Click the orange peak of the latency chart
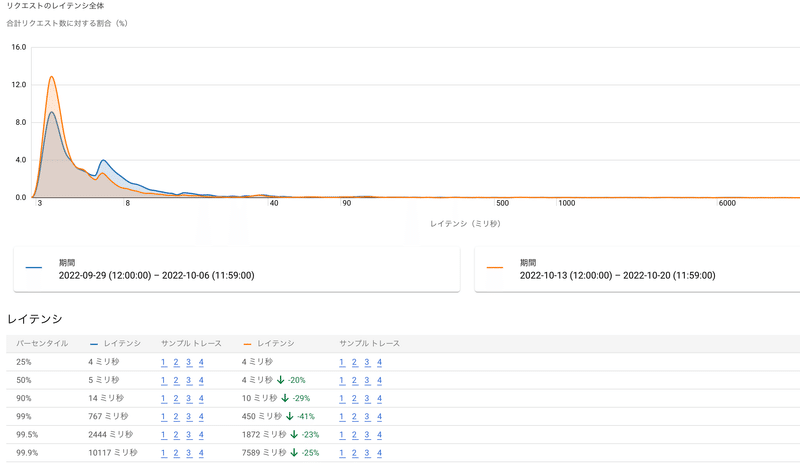 52,77
